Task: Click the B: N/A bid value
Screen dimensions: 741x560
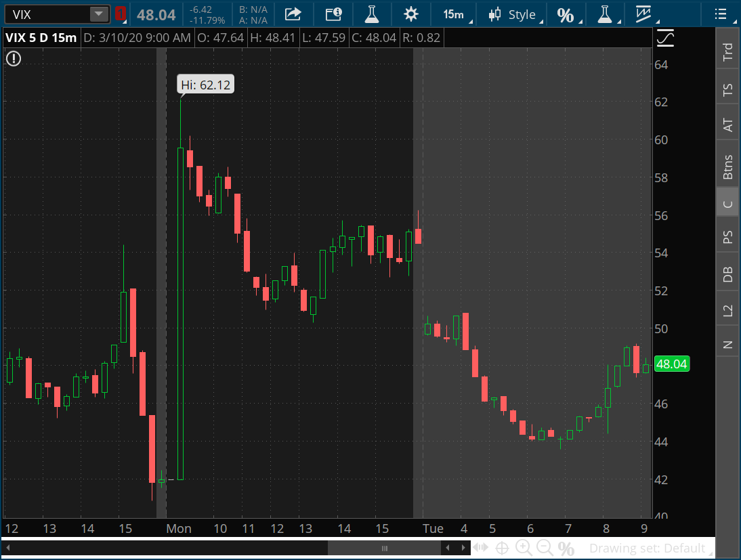Action: point(253,9)
